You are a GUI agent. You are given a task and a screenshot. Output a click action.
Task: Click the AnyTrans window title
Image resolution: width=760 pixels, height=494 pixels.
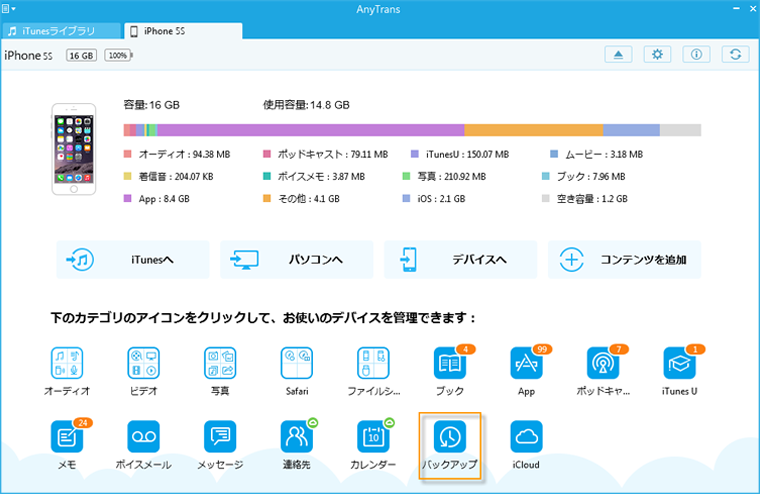(x=378, y=9)
